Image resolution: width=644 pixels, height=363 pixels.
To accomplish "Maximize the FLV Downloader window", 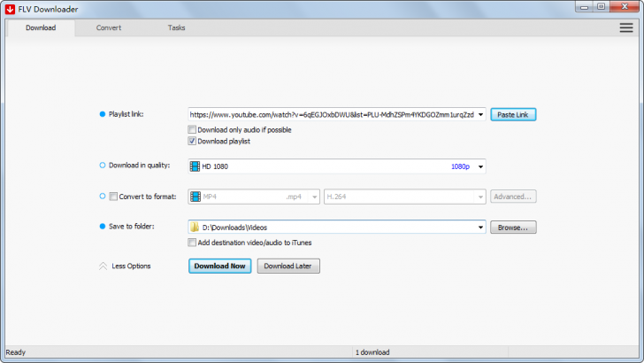I will pos(602,7).
